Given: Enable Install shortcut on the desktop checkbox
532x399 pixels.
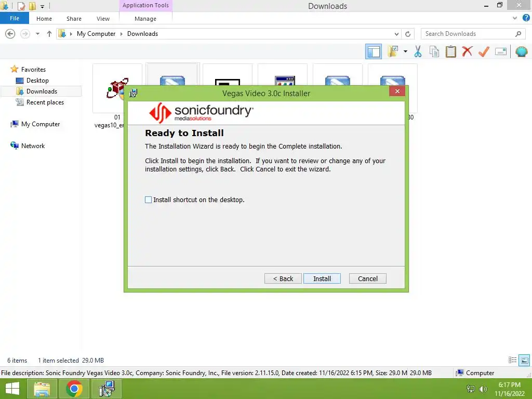Looking at the screenshot, I should pyautogui.click(x=148, y=200).
